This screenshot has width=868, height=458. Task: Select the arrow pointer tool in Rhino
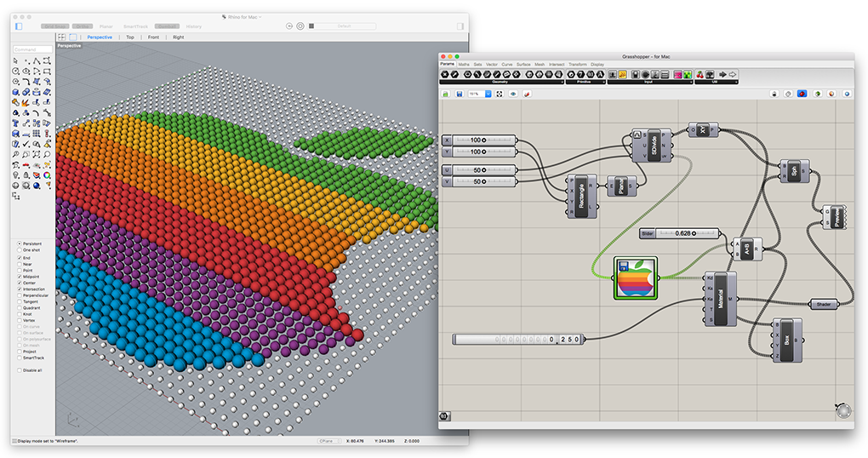pos(15,61)
